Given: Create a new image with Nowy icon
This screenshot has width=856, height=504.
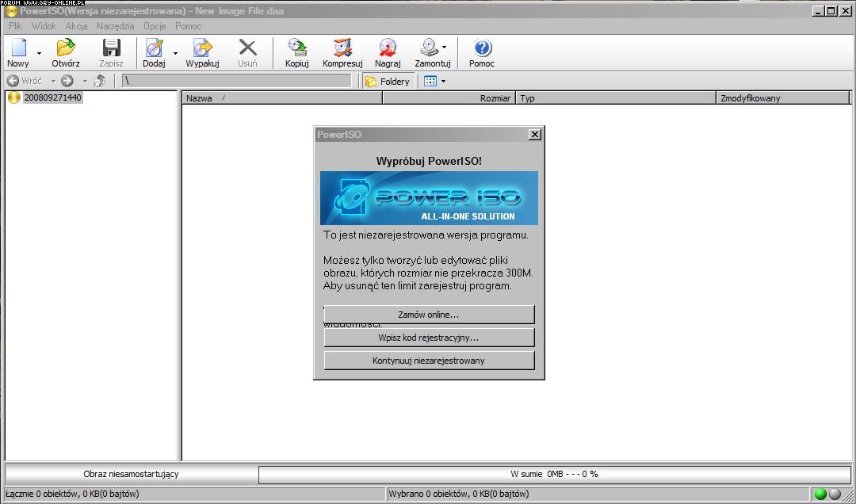Looking at the screenshot, I should point(18,48).
